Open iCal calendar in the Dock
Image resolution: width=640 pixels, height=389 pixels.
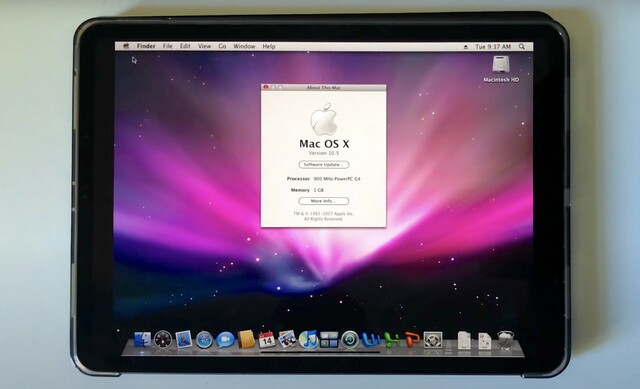[x=267, y=340]
